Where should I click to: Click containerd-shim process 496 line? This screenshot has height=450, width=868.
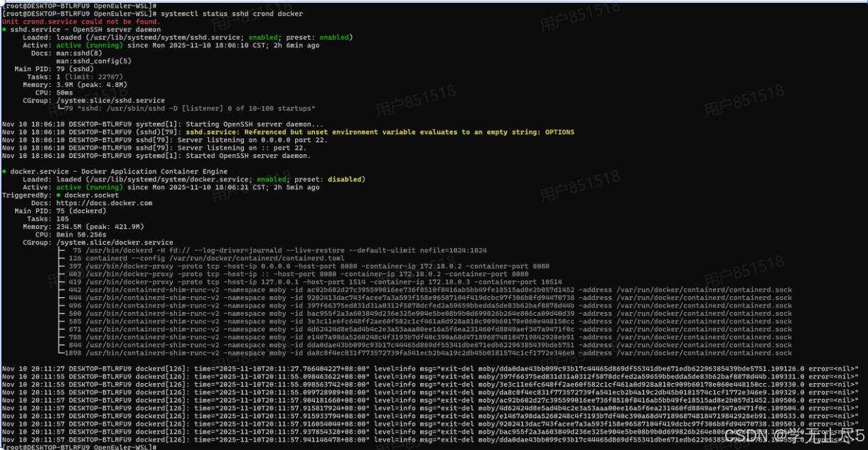(x=426, y=306)
